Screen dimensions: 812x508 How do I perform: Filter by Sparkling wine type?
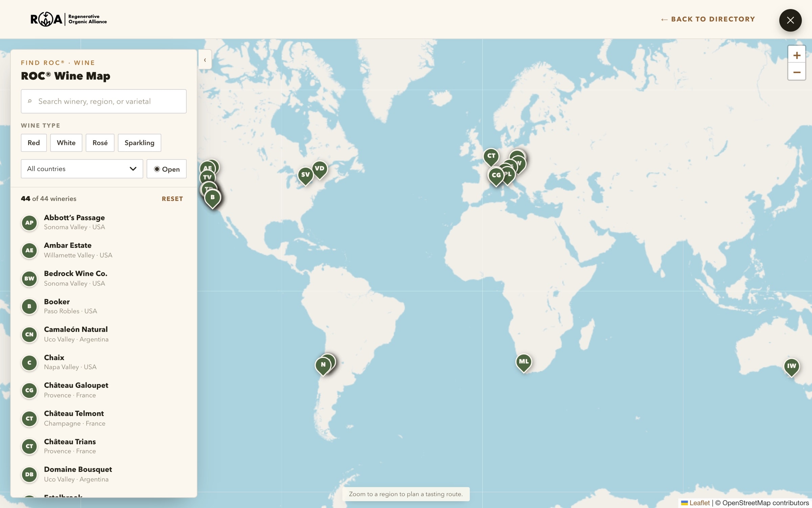tap(139, 143)
